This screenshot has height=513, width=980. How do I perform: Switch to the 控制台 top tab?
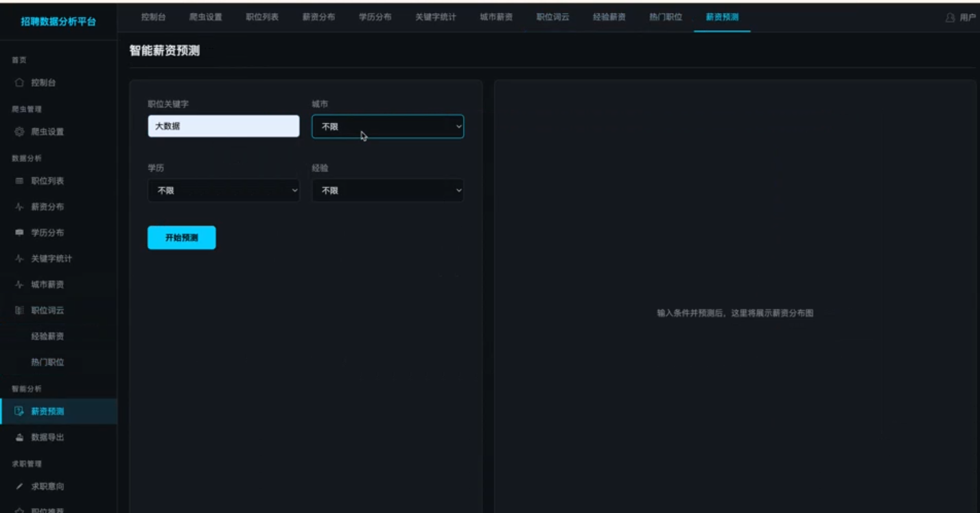(x=153, y=17)
